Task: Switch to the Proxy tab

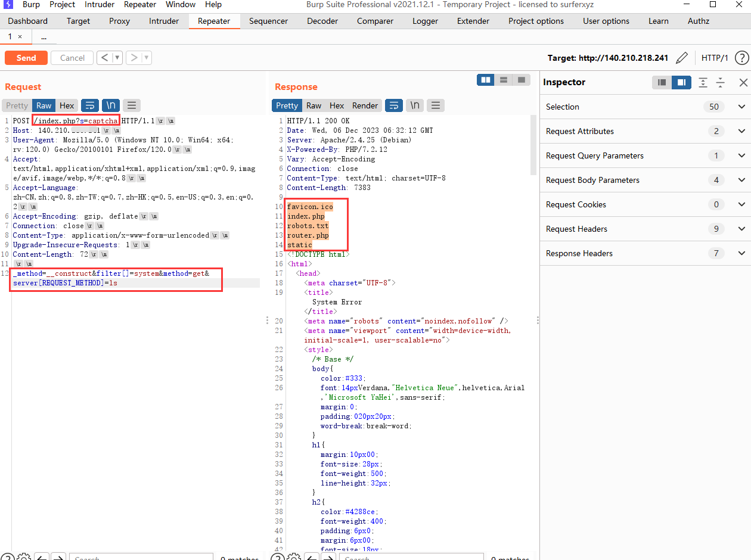Action: click(x=119, y=21)
